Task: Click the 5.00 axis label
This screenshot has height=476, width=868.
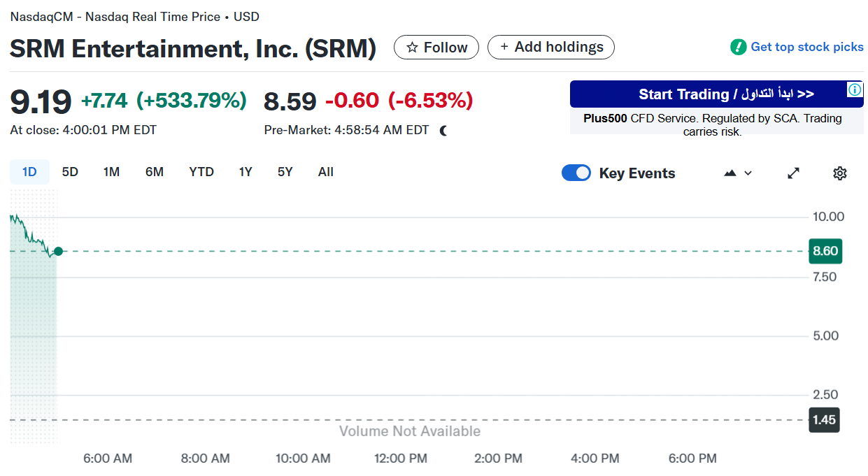Action: point(825,336)
